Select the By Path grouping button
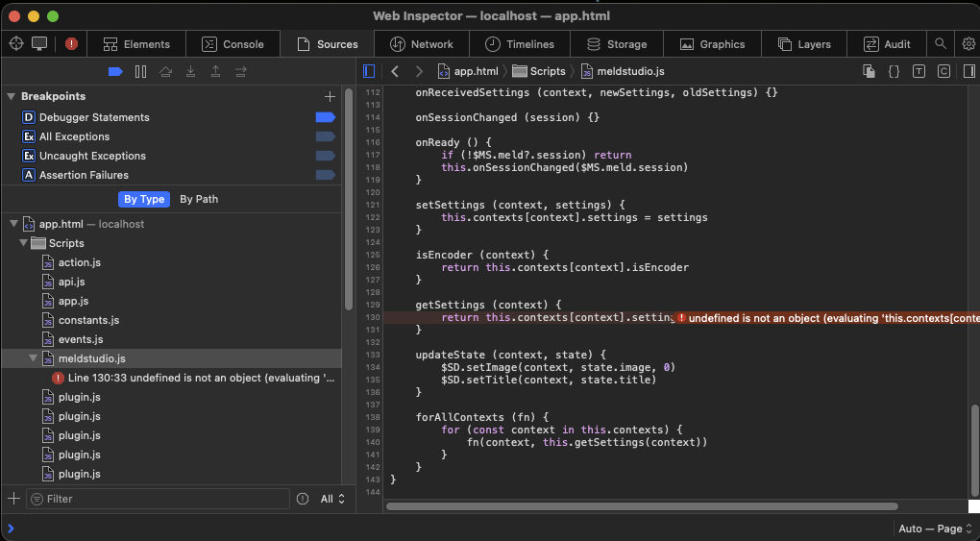980x541 pixels. coord(199,199)
